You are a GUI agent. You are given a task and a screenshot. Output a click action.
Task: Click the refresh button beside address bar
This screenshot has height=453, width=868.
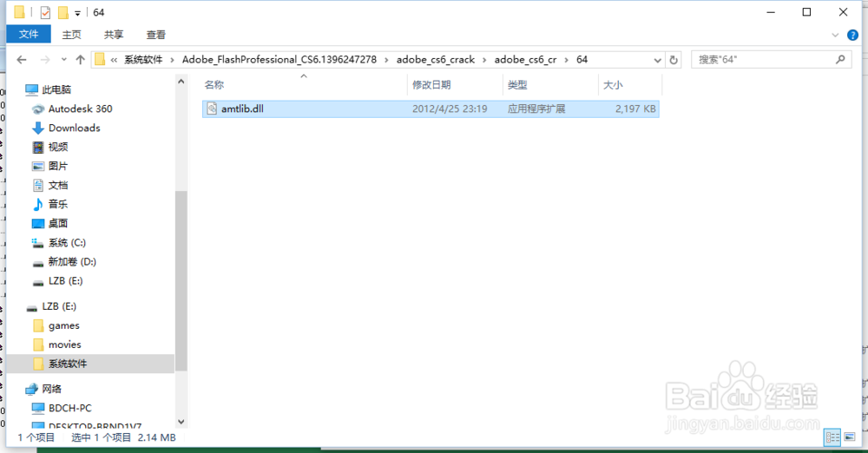click(674, 60)
